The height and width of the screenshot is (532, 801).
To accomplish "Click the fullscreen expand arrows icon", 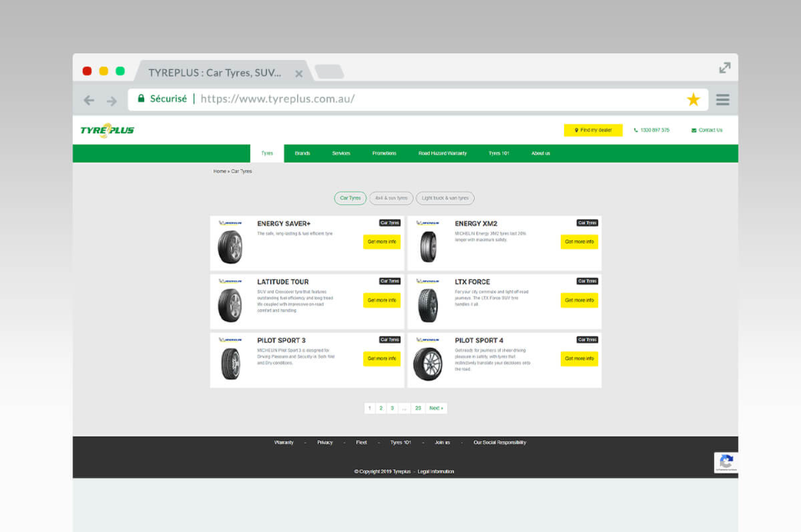I will [724, 68].
